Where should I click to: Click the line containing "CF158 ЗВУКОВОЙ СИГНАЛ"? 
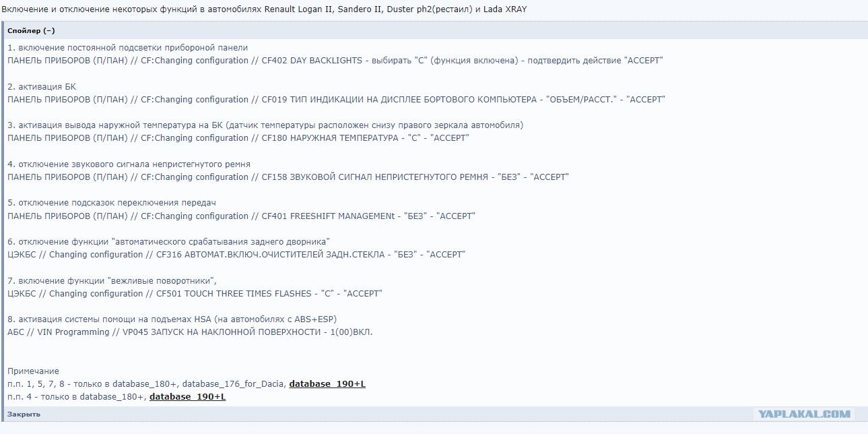click(x=288, y=177)
